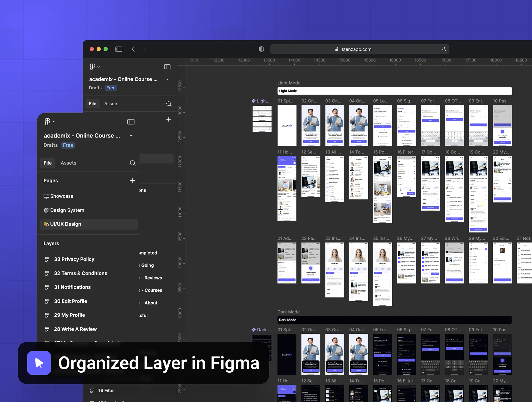The width and height of the screenshot is (532, 402).
Task: Click the stenzapp.com address bar
Action: coord(359,49)
